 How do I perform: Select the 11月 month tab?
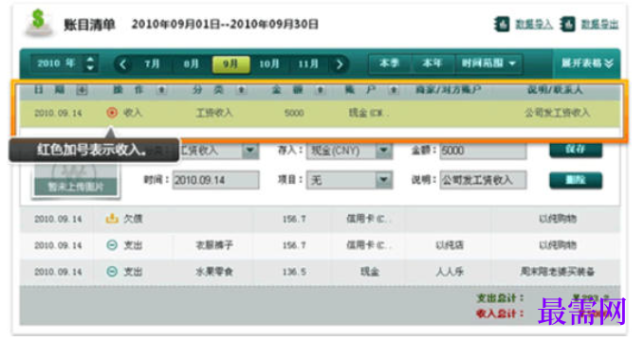tap(308, 64)
